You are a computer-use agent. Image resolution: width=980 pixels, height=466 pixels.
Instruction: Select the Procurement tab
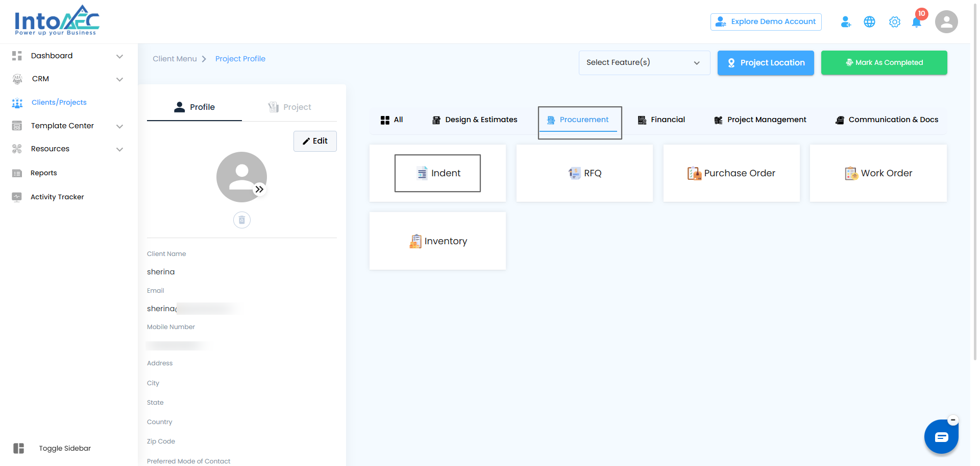578,120
